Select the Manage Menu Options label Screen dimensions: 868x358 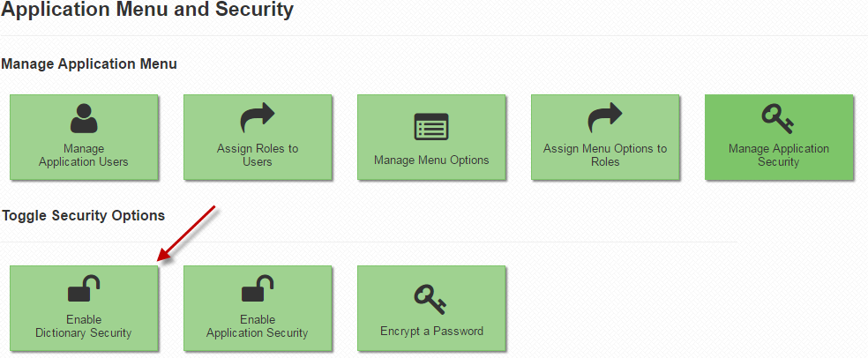(x=431, y=160)
